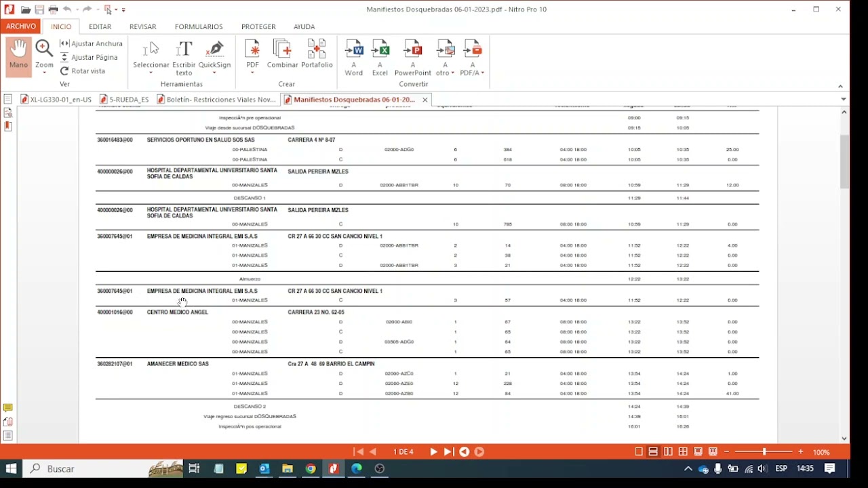Open the comments panel in left sidebar
Image resolution: width=868 pixels, height=488 pixels.
click(x=8, y=408)
